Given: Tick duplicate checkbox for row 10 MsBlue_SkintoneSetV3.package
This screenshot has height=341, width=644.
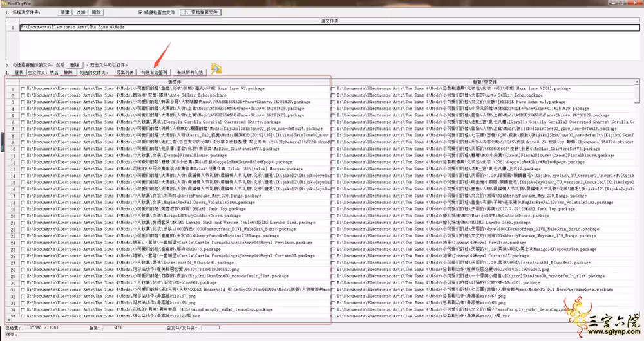Looking at the screenshot, I should [333, 149].
